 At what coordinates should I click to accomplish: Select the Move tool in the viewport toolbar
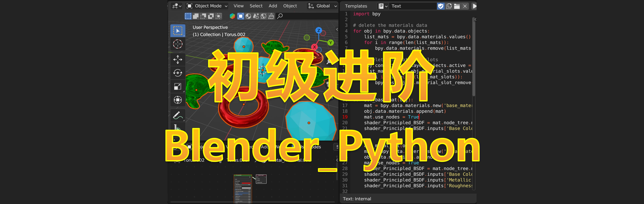pyautogui.click(x=178, y=60)
